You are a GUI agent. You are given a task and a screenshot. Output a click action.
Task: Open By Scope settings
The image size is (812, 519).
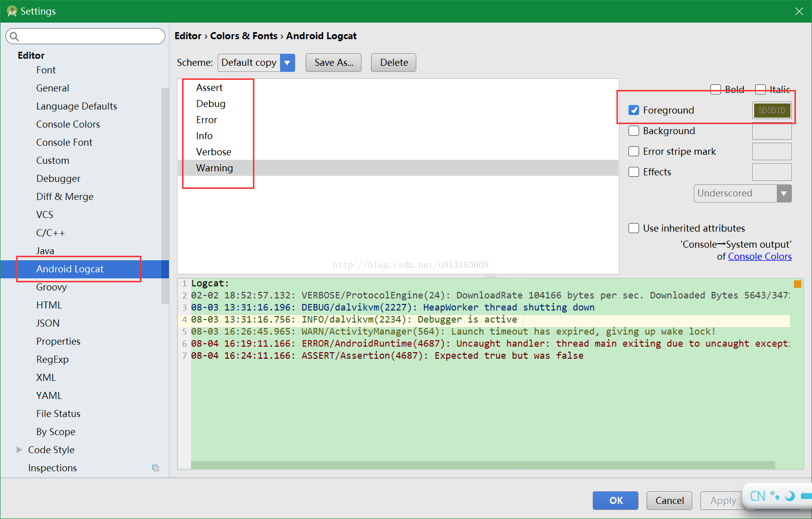coord(56,432)
